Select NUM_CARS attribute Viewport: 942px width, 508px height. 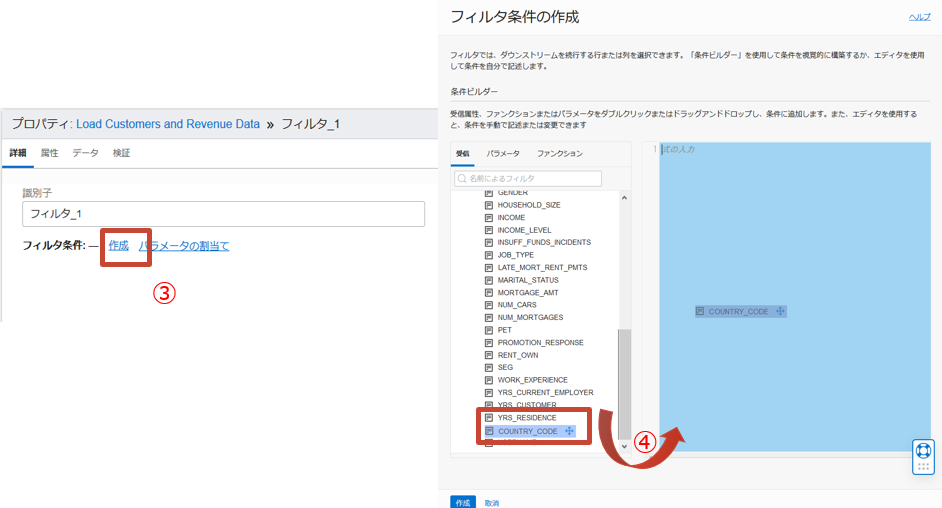(x=517, y=305)
